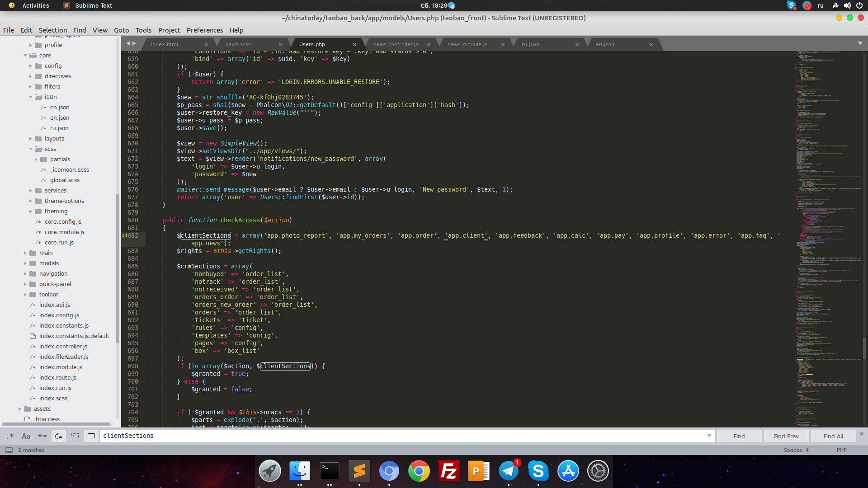
Task: Collapse the i18n folder
Action: click(x=31, y=97)
